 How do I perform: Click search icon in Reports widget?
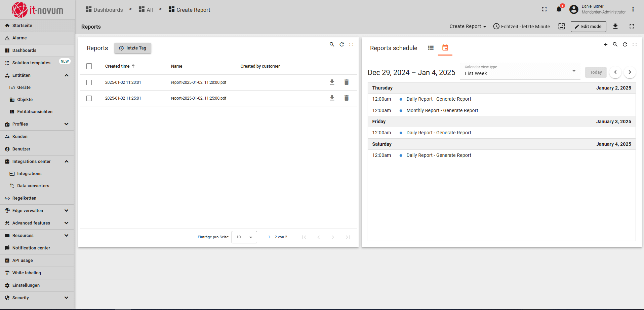332,44
